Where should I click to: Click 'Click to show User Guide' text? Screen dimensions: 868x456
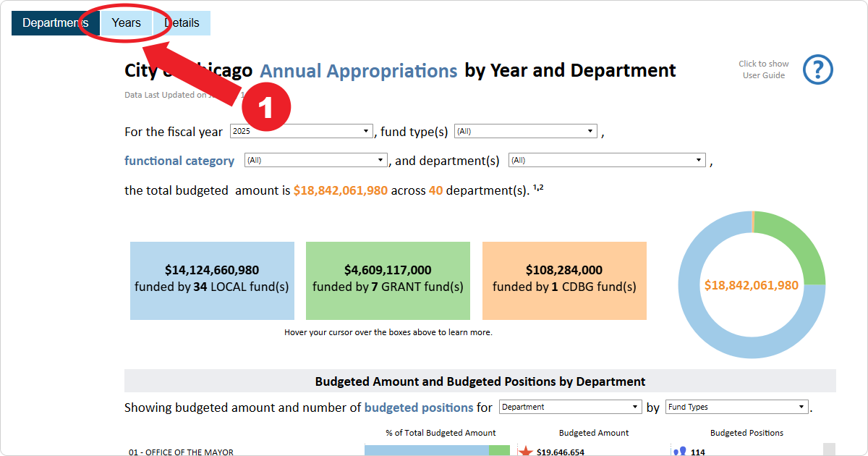764,69
